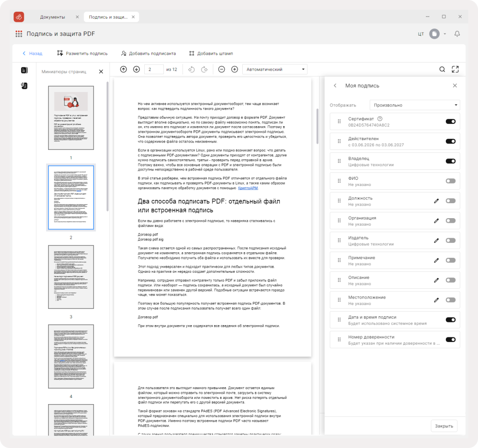Enable the Примечание toggle
This screenshot has width=478, height=448.
pyautogui.click(x=450, y=260)
